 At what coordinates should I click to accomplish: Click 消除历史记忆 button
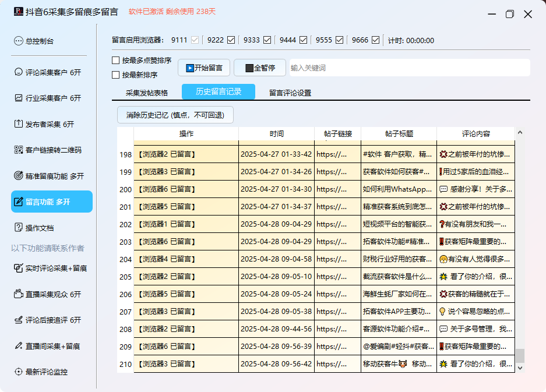(175, 115)
